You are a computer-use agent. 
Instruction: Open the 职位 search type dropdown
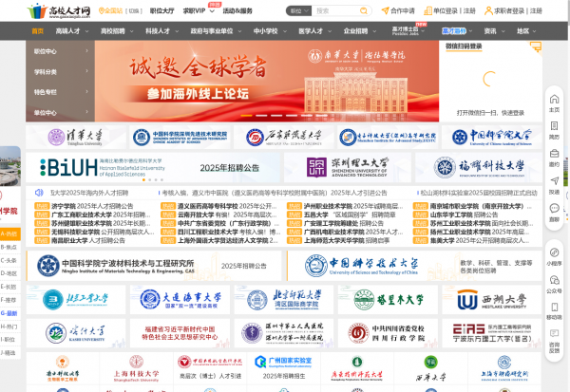click(298, 11)
